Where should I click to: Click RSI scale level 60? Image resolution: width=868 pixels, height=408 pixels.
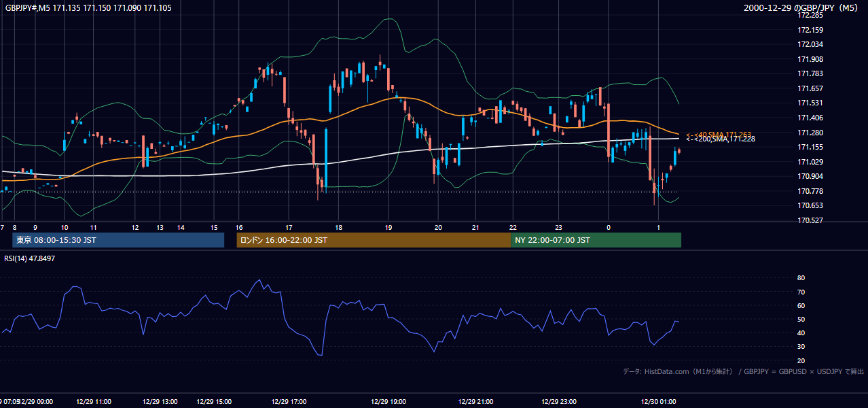click(801, 305)
